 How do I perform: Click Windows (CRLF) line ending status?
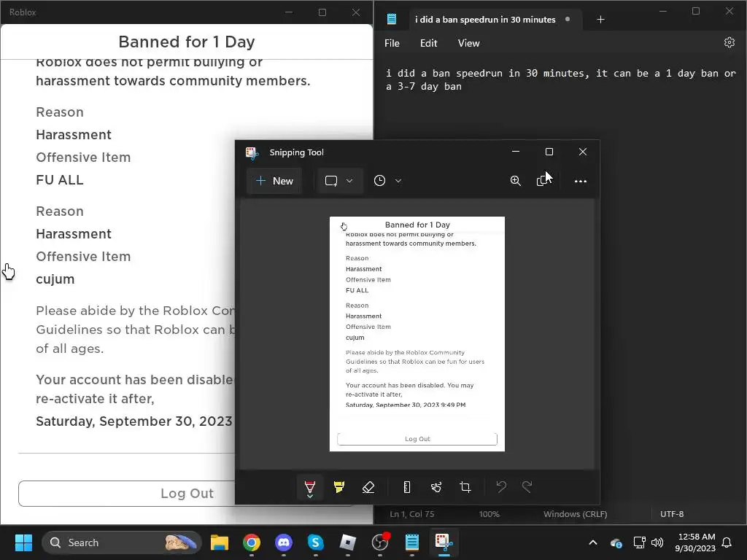(575, 514)
